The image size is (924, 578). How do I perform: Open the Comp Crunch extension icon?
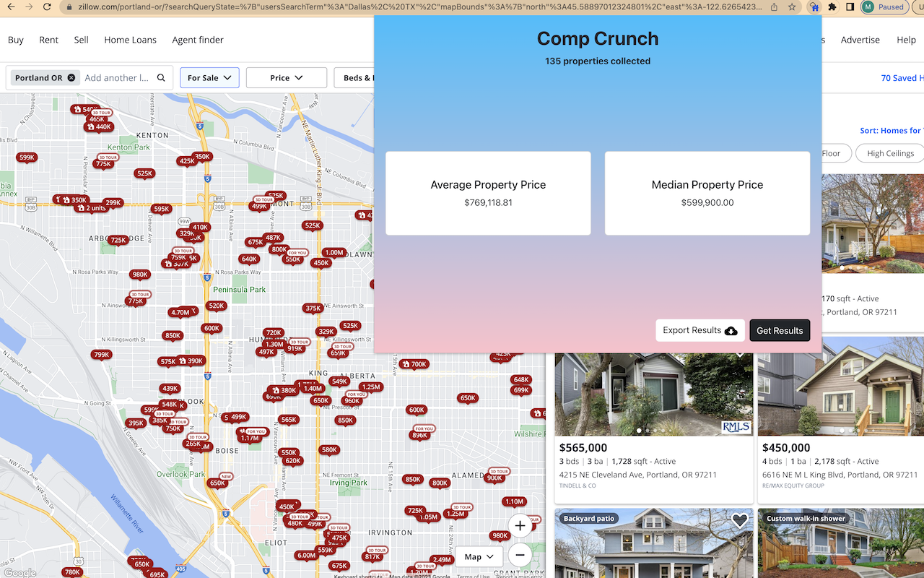click(814, 7)
